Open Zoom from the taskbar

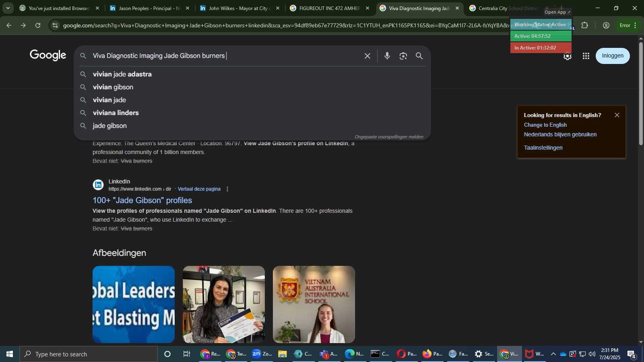click(262, 354)
